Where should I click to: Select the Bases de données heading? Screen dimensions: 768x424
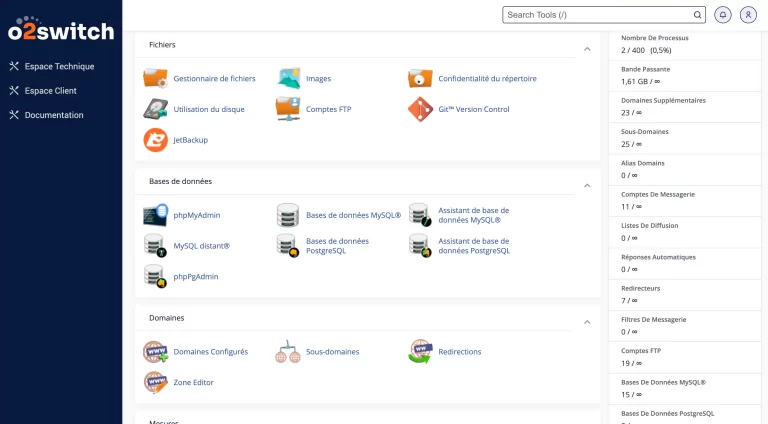point(180,181)
